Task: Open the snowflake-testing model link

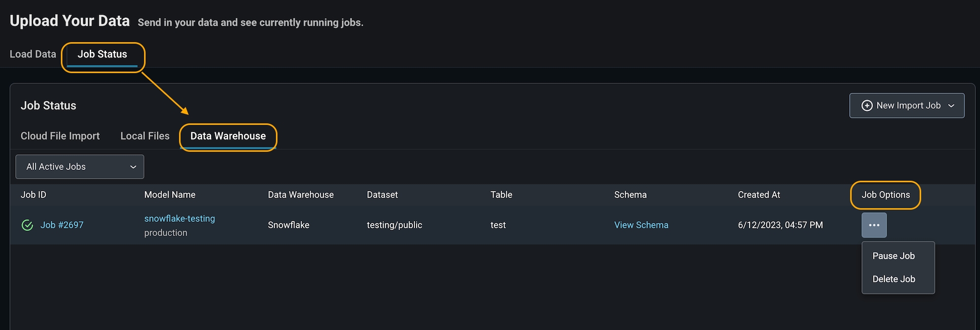Action: 180,218
